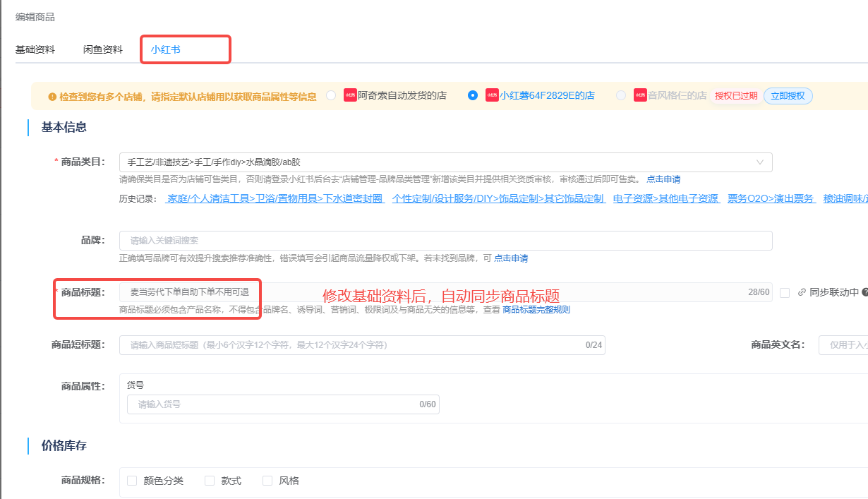Click the 小红书 logo of 小红薯64F2829E的店
Screen dimensions: 868x499
tap(492, 95)
